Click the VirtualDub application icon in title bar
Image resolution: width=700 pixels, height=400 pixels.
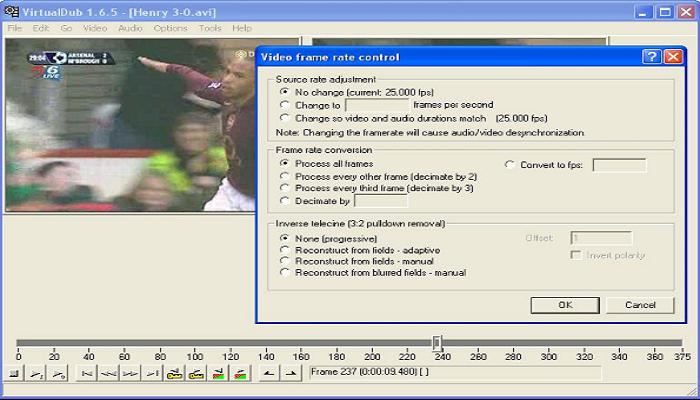(x=12, y=11)
